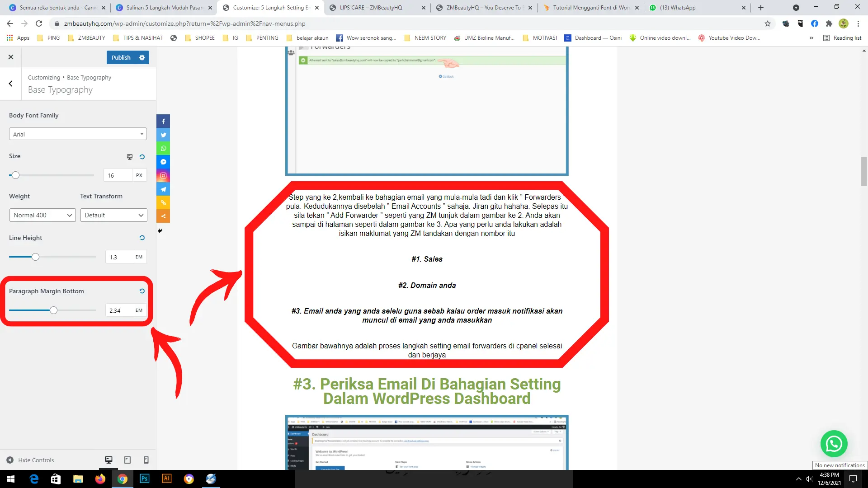Open more sharing options orange icon
The width and height of the screenshot is (868, 488).
coord(163,216)
